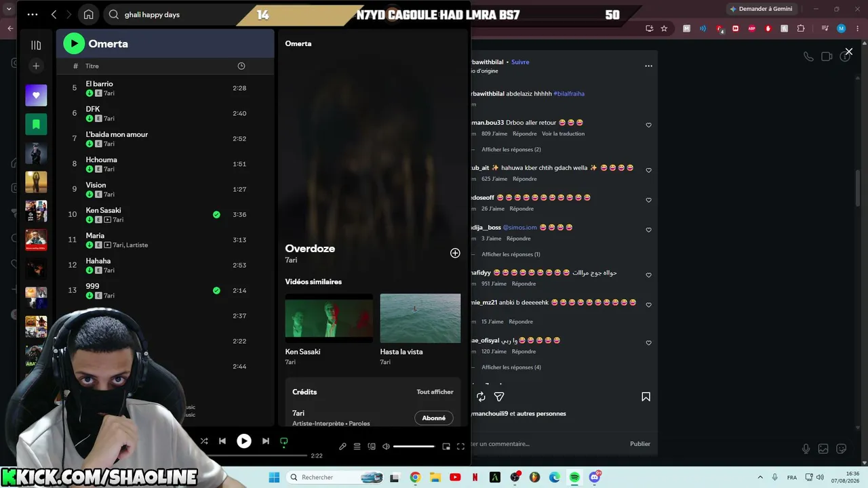Image resolution: width=868 pixels, height=488 pixels.
Task: Go back in Spotify navigation
Action: pos(54,14)
